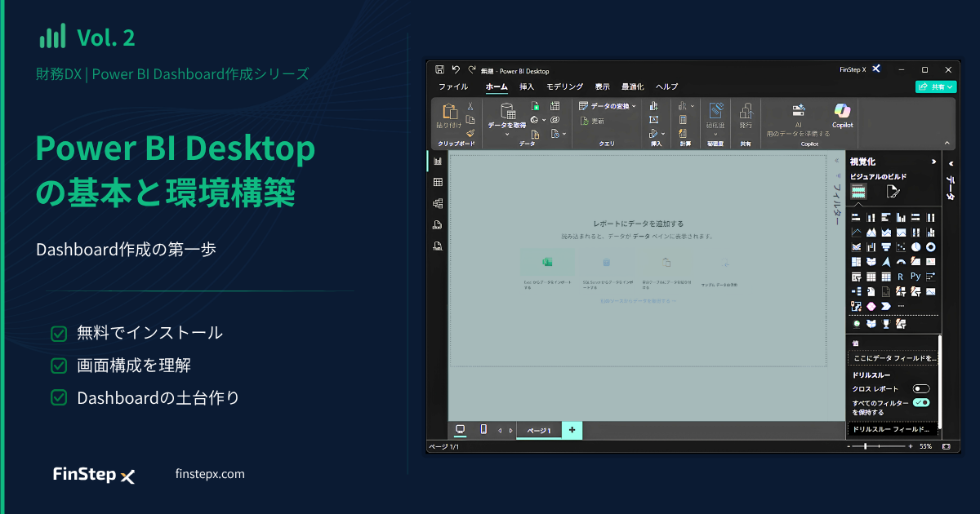Select the 最適化 ribbon tab

coord(633,86)
